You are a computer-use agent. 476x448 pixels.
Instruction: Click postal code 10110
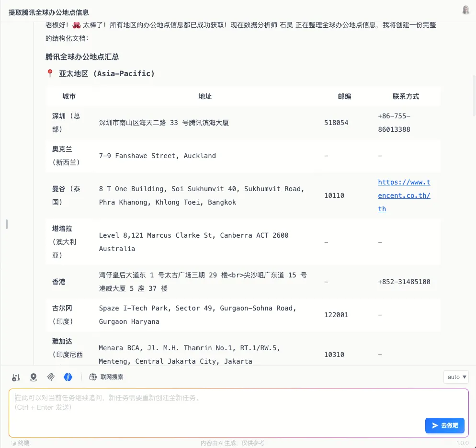334,195
